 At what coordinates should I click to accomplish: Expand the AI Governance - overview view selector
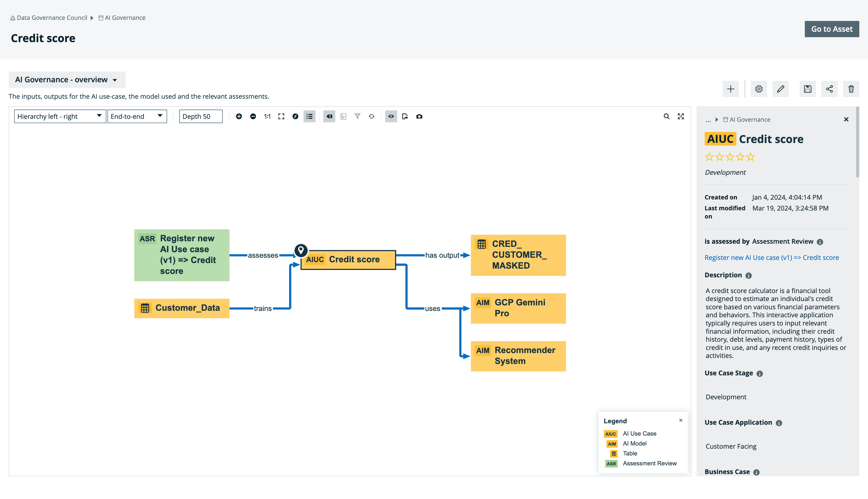(x=67, y=80)
